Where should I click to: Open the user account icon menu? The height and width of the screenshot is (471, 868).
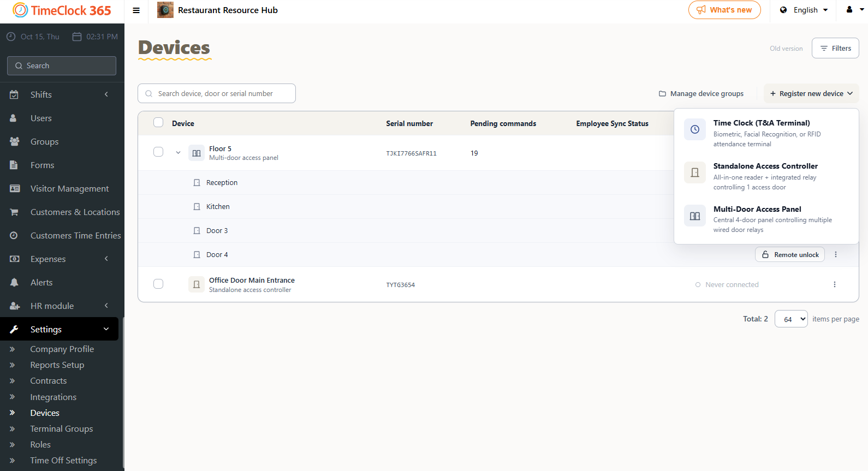[854, 10]
